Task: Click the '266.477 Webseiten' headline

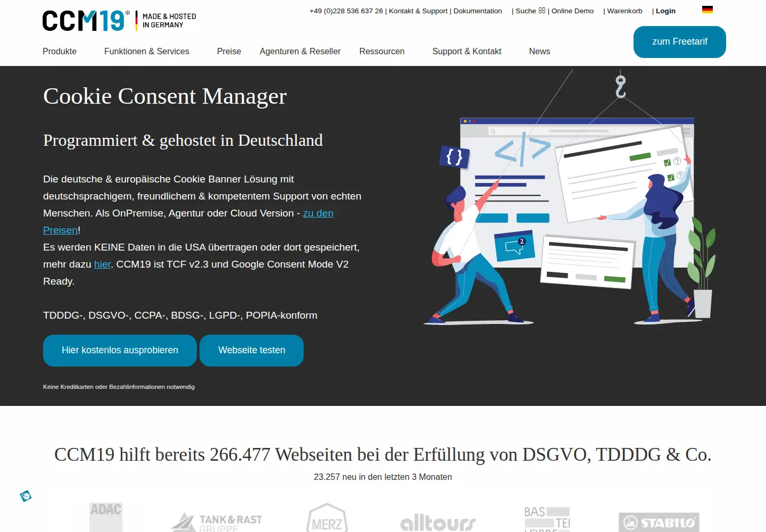Action: coord(383,454)
